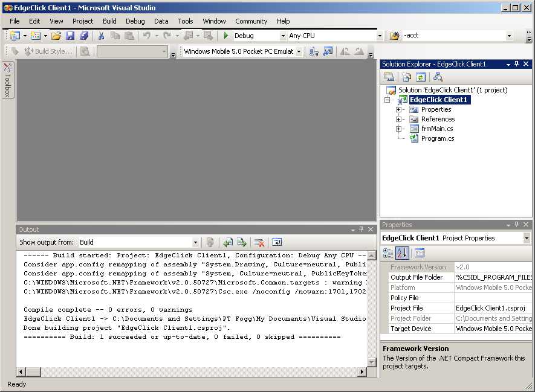Click the Solution Explorer Refresh icon

pyautogui.click(x=421, y=77)
